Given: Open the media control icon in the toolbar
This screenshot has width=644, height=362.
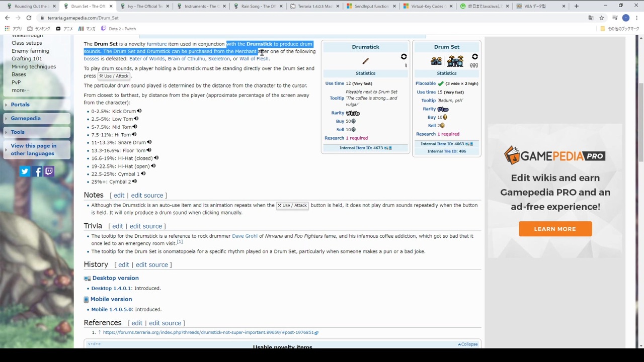Looking at the screenshot, I should [615, 18].
